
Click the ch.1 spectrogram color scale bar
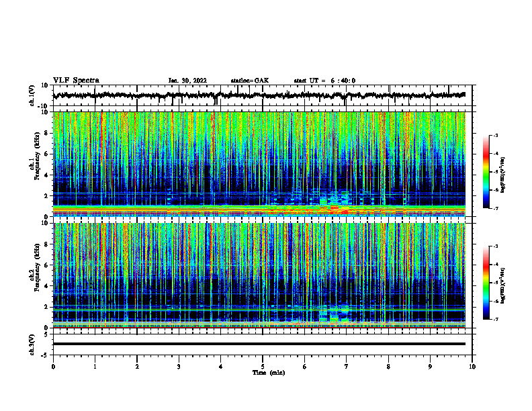tap(486, 172)
